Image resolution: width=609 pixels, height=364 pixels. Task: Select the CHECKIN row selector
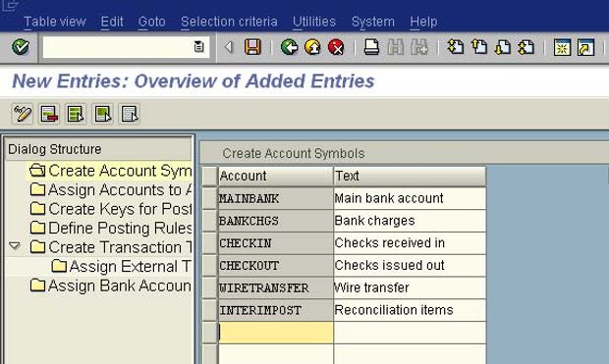pos(210,243)
